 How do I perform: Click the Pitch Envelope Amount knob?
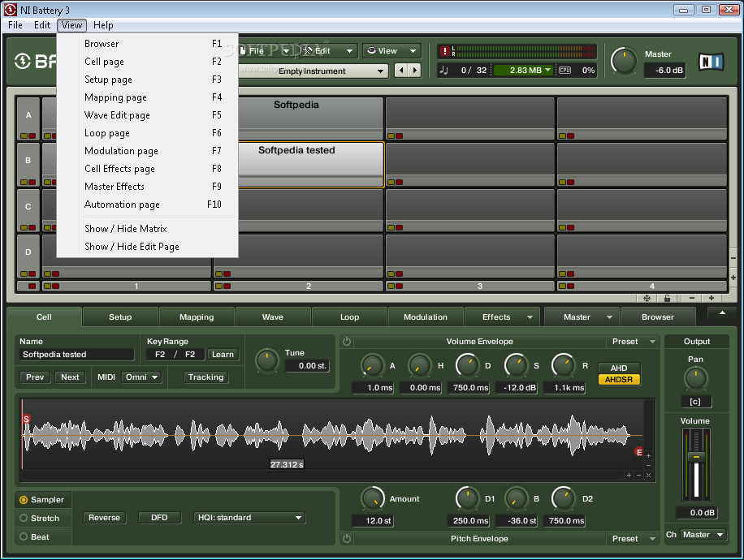[x=373, y=498]
